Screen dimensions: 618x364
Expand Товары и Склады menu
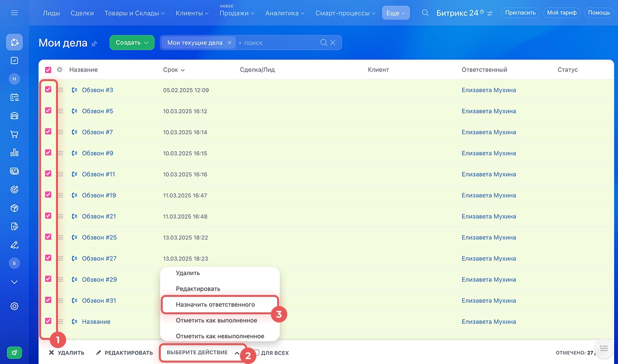[134, 13]
